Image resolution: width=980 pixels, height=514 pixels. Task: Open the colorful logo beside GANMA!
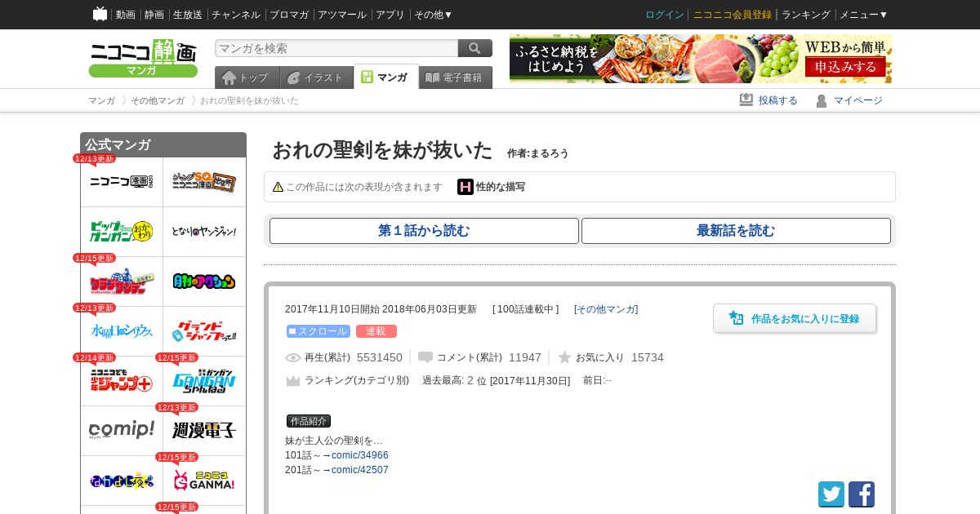click(122, 481)
